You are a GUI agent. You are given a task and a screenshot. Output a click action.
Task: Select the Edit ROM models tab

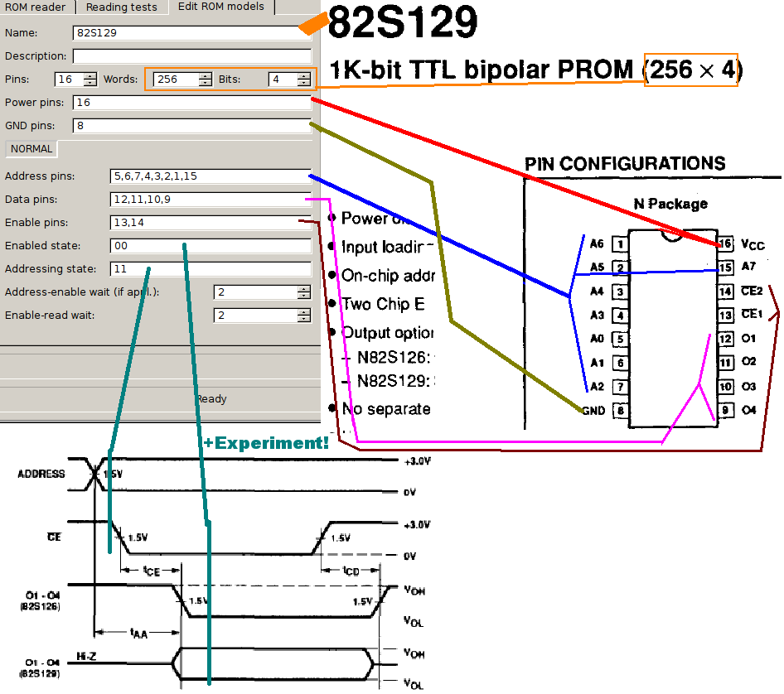[x=221, y=7]
